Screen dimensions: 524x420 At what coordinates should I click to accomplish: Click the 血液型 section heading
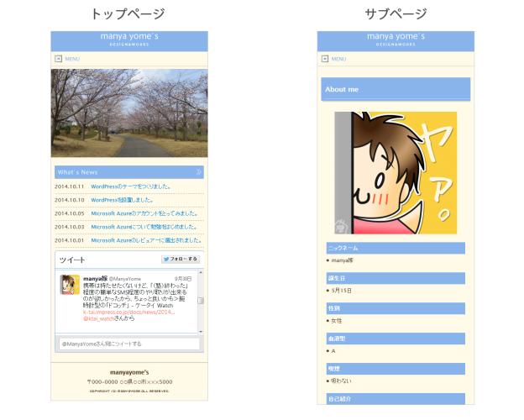396,339
